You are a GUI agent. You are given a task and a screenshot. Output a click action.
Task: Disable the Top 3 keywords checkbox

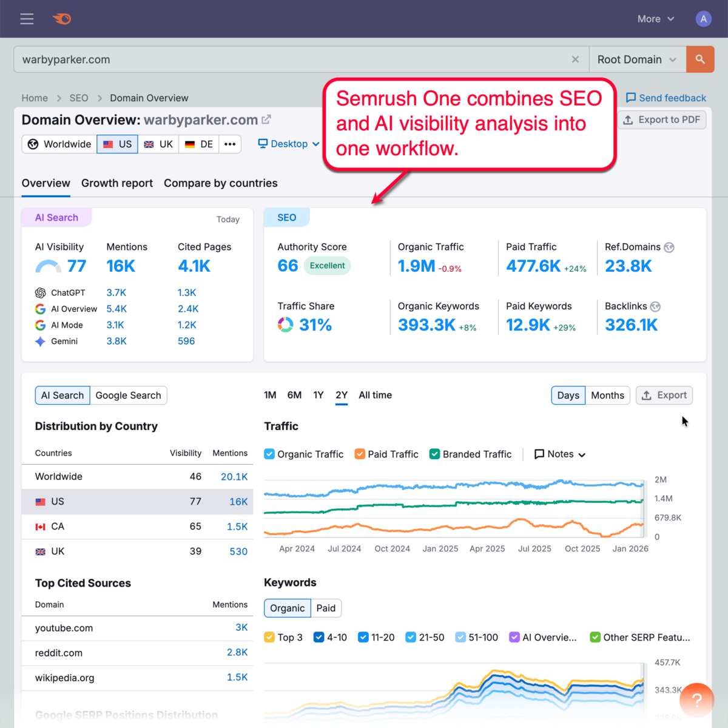tap(269, 637)
